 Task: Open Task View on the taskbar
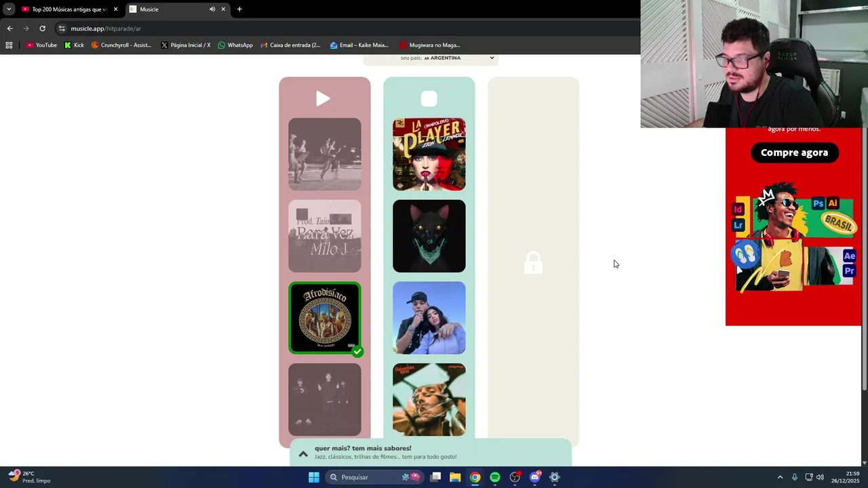point(435,477)
